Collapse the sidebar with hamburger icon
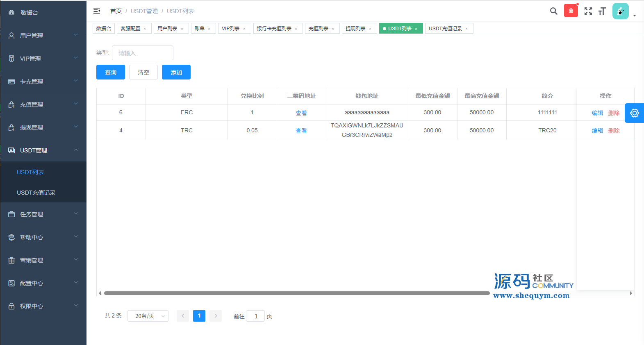This screenshot has width=644, height=345. click(x=97, y=11)
